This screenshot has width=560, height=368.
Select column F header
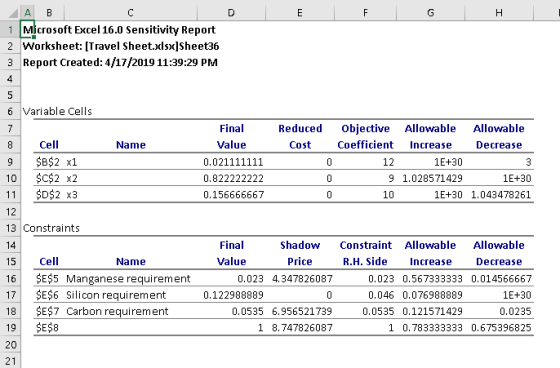click(365, 13)
